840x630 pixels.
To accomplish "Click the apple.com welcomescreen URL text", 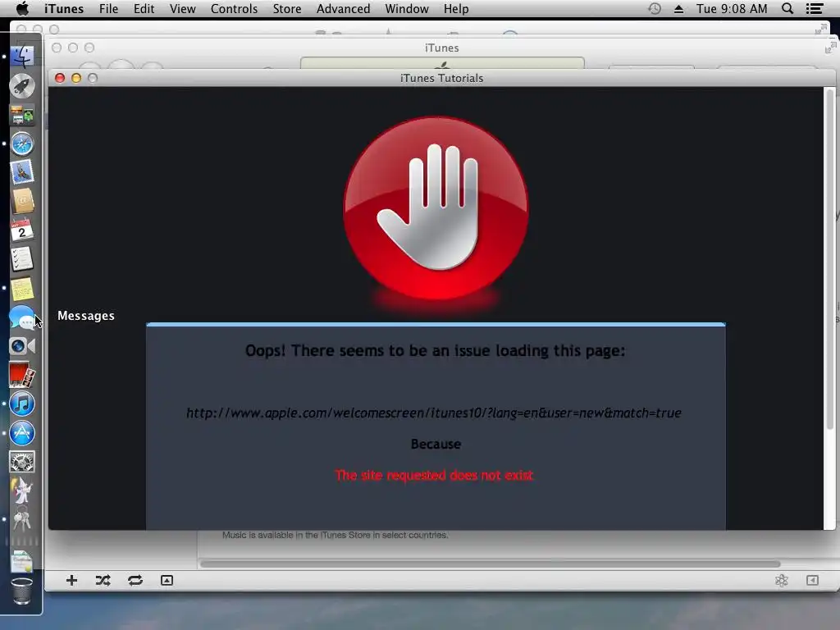I will (x=433, y=413).
